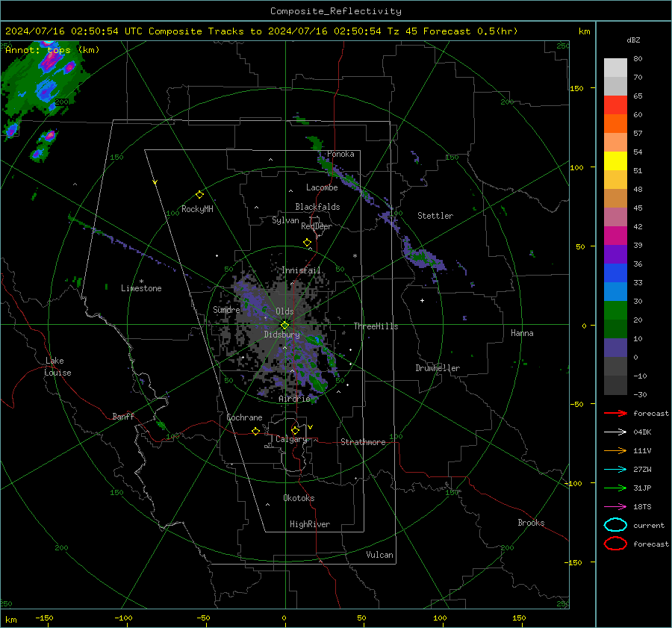Click the Composite_Reflectivity title

[x=336, y=11]
